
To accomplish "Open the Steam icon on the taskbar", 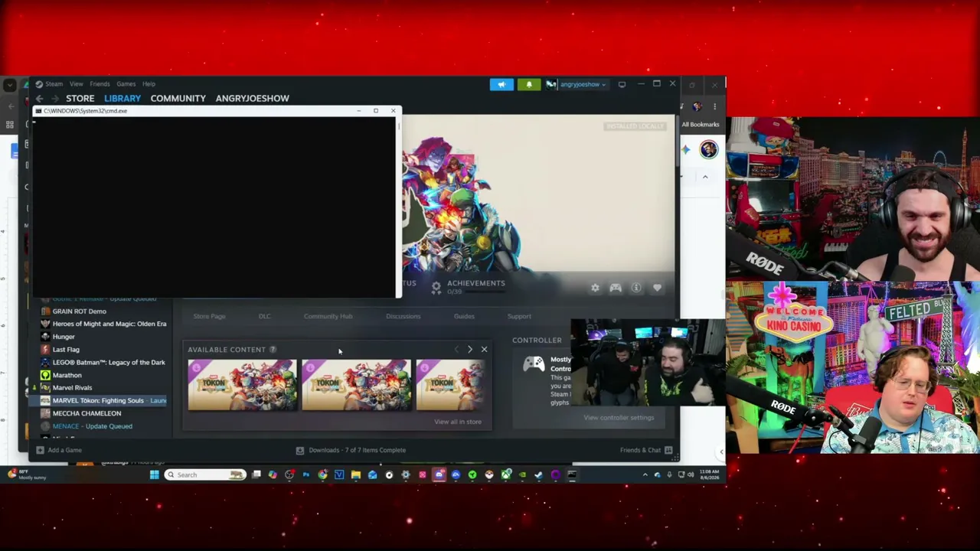I will 539,474.
